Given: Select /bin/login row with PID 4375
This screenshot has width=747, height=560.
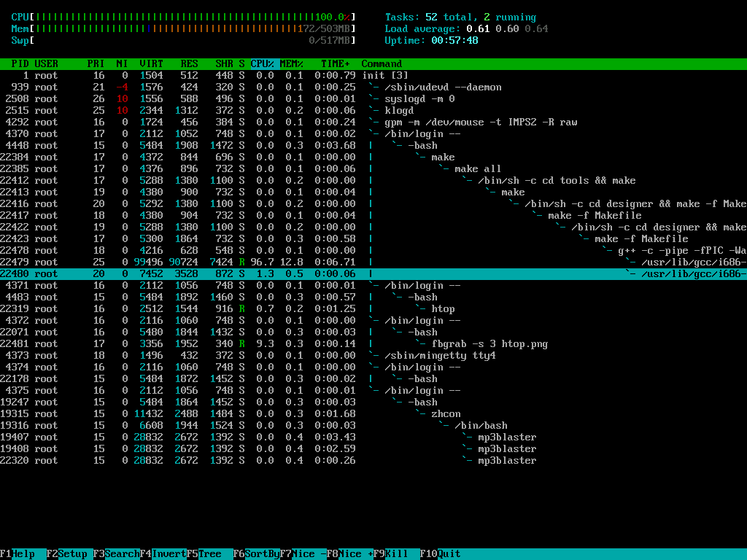Looking at the screenshot, I should (x=373, y=391).
